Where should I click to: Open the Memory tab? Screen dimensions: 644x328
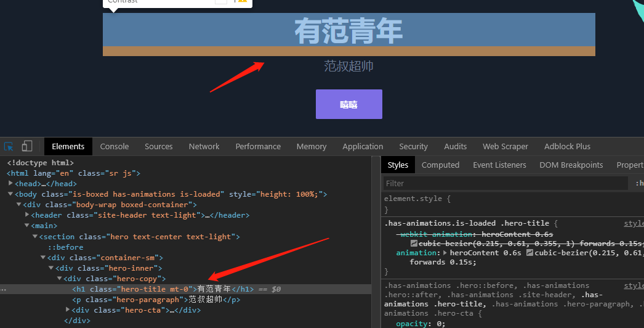[x=312, y=147]
